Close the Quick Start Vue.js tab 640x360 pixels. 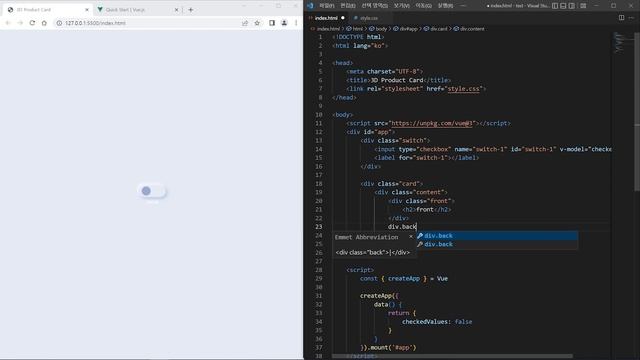(176, 9)
